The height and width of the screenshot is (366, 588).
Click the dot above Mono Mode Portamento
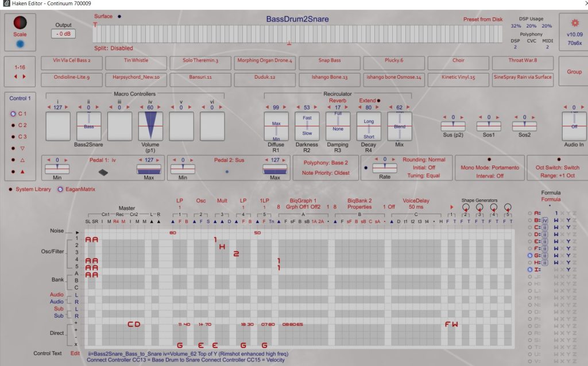coord(489,159)
